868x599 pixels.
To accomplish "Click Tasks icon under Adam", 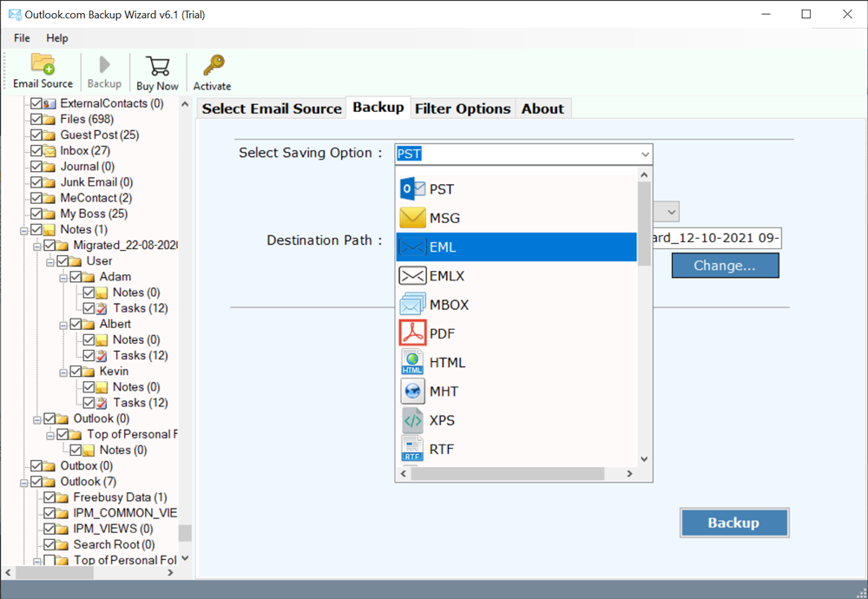I will pyautogui.click(x=102, y=308).
